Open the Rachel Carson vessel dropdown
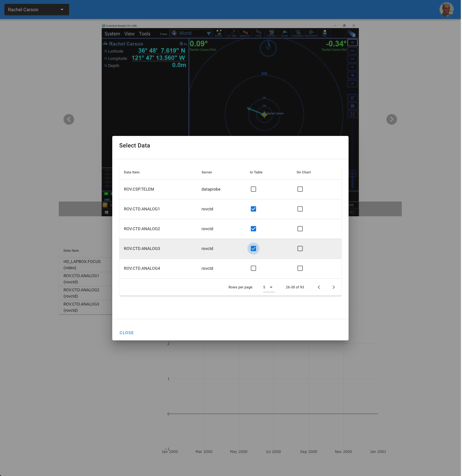462x476 pixels. pos(37,9)
